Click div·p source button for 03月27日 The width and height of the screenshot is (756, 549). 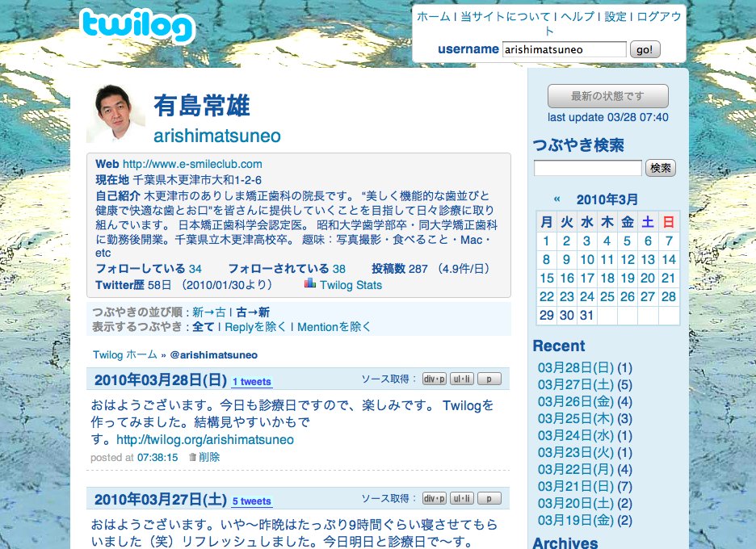(x=435, y=498)
